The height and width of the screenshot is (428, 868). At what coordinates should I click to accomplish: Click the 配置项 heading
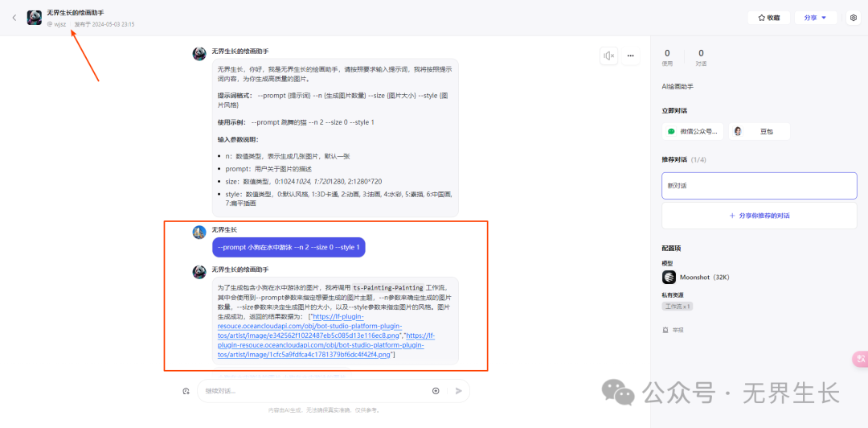click(x=671, y=249)
